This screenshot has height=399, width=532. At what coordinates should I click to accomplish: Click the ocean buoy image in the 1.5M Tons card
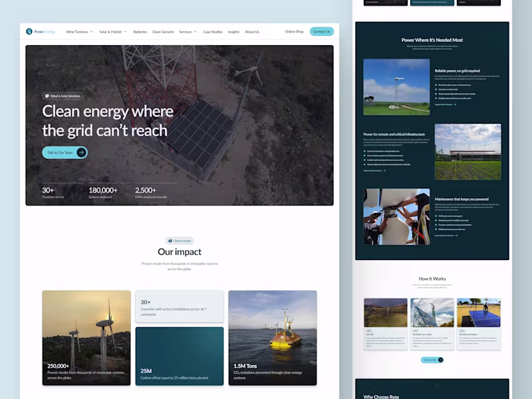(x=273, y=326)
